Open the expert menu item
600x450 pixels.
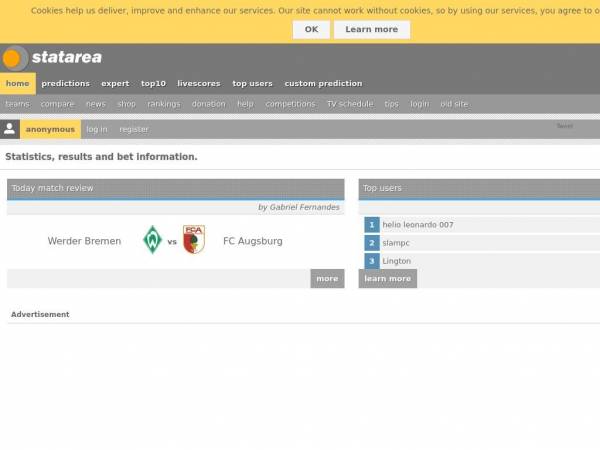[x=115, y=83]
